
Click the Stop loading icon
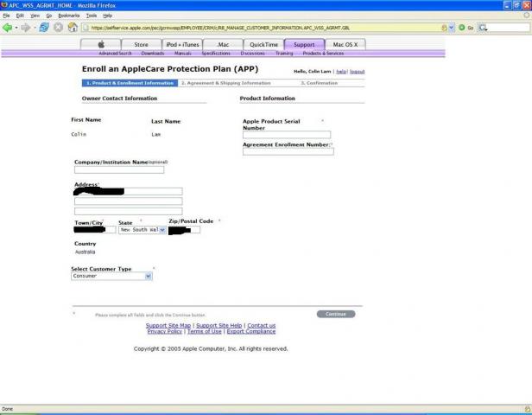58,28
